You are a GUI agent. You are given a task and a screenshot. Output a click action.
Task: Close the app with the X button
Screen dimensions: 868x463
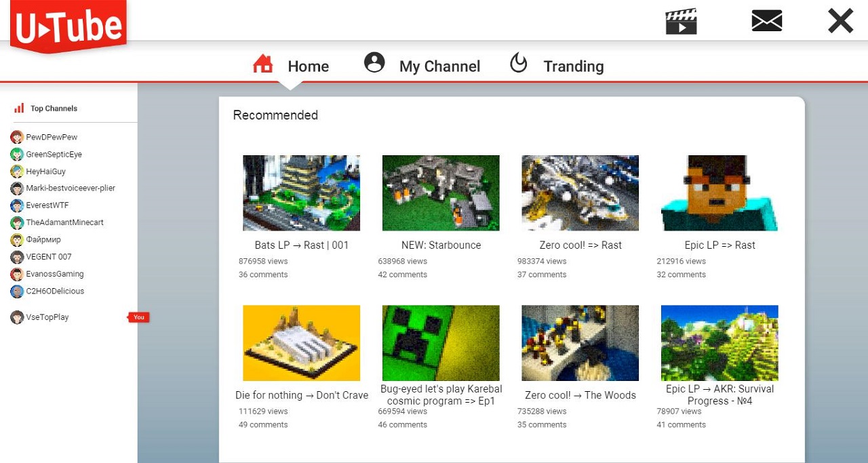pos(840,21)
